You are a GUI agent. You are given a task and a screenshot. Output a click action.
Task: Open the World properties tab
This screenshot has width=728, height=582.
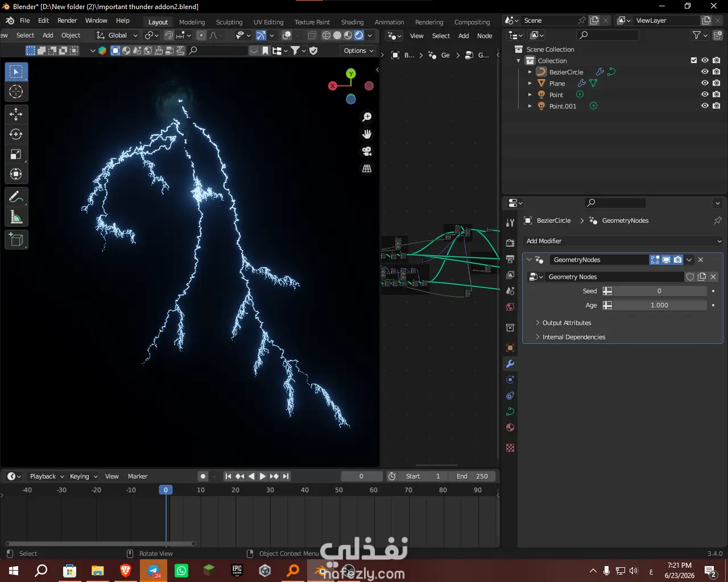click(x=510, y=307)
